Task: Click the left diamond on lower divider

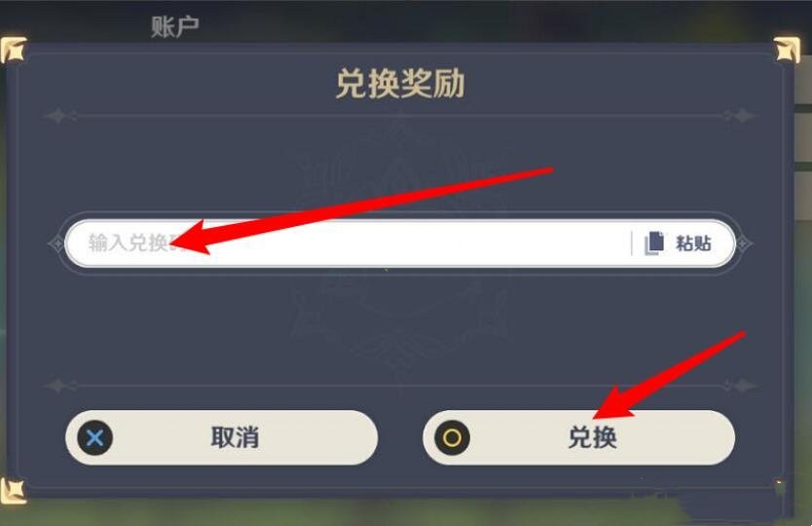Action: 57,386
